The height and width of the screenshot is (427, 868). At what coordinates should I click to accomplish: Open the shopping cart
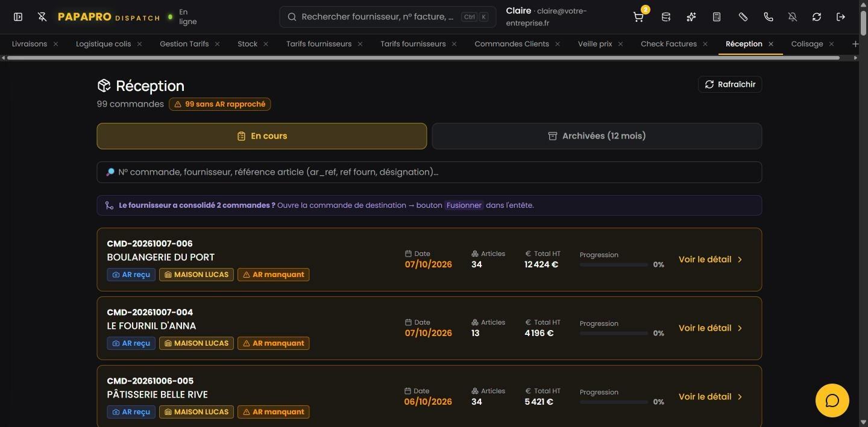click(638, 17)
